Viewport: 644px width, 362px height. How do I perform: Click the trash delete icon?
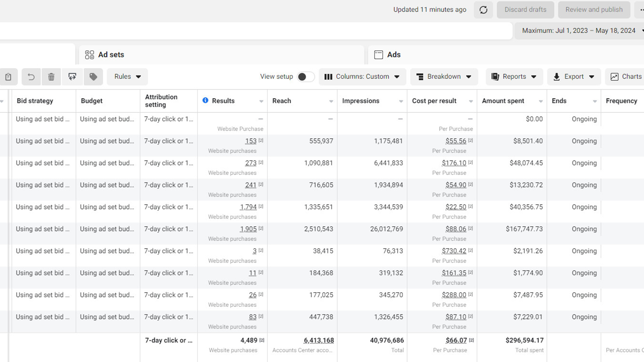[x=51, y=77]
